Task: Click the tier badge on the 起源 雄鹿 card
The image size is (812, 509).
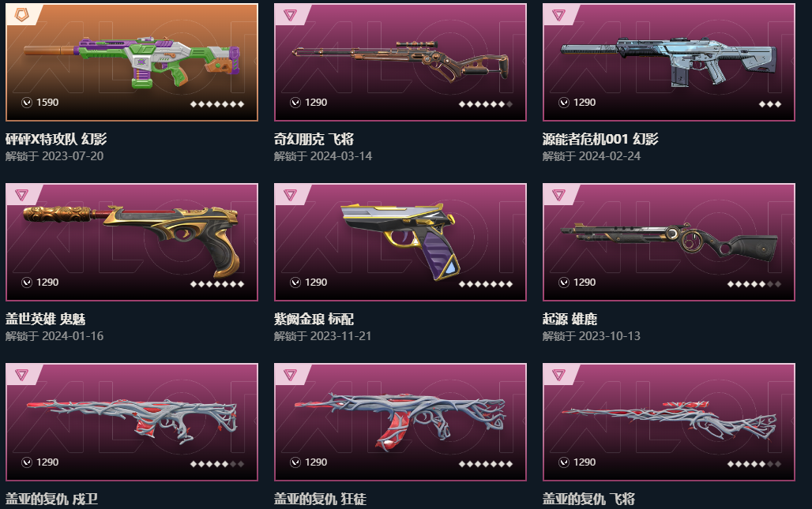Action: pos(558,195)
